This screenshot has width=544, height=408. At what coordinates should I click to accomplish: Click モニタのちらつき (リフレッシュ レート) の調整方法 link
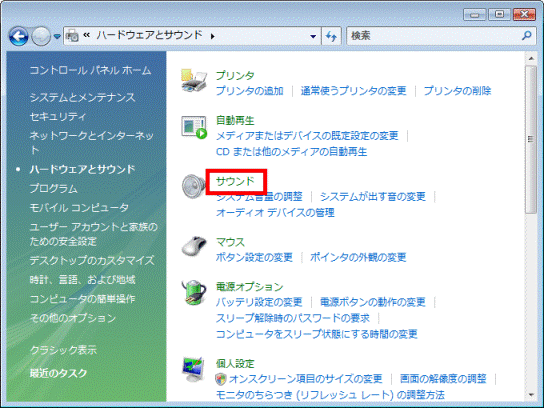click(330, 395)
